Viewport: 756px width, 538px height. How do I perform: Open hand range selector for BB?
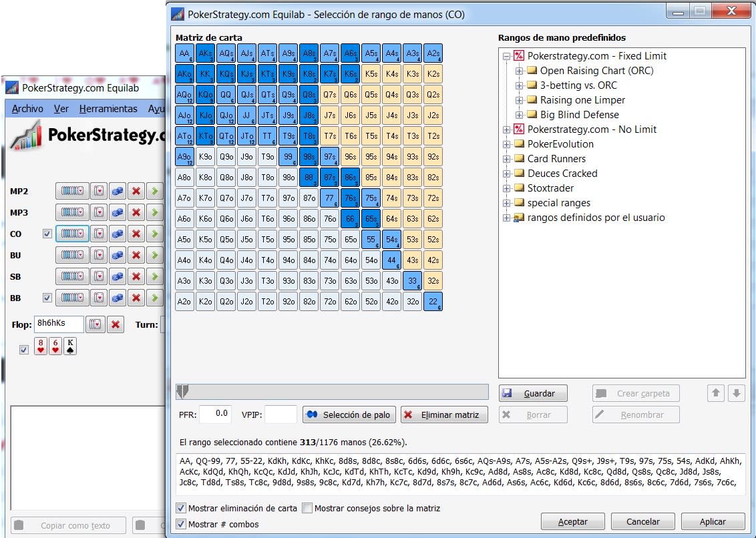click(x=72, y=298)
